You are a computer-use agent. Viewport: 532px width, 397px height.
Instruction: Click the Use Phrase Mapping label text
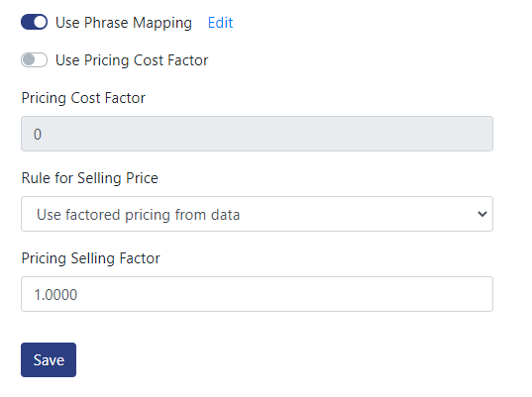pyautogui.click(x=124, y=23)
